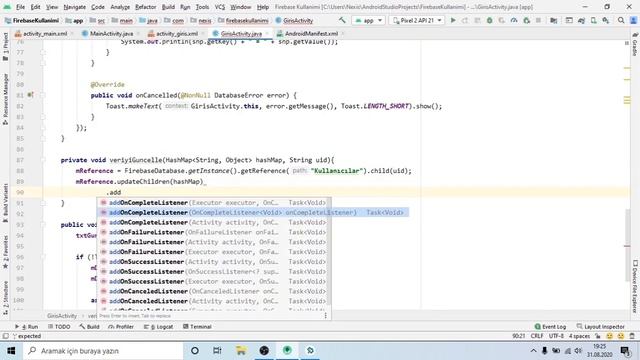Open the Run tool window
The height and width of the screenshot is (360, 640).
click(x=27, y=327)
